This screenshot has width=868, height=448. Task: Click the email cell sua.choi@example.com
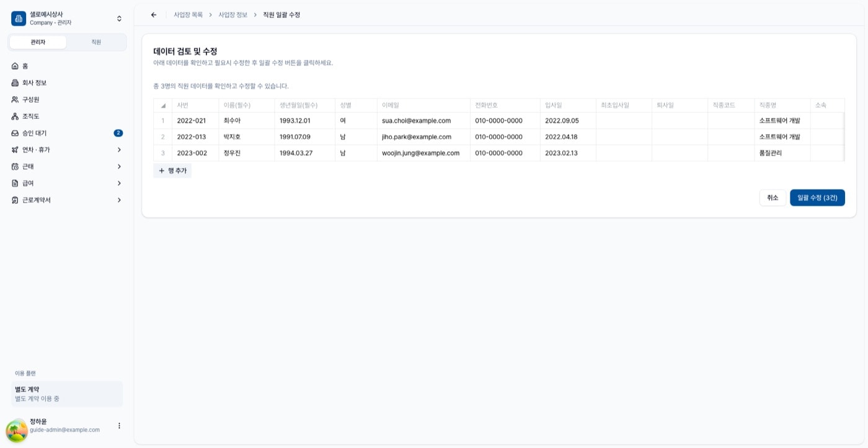[x=423, y=121]
